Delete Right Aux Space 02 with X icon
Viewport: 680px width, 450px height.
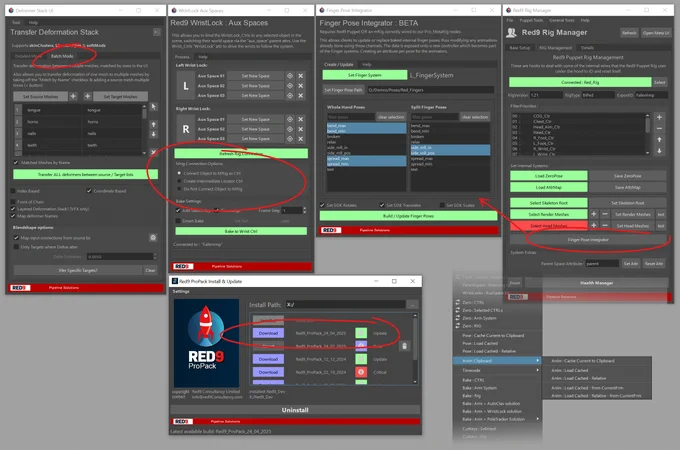click(x=301, y=129)
